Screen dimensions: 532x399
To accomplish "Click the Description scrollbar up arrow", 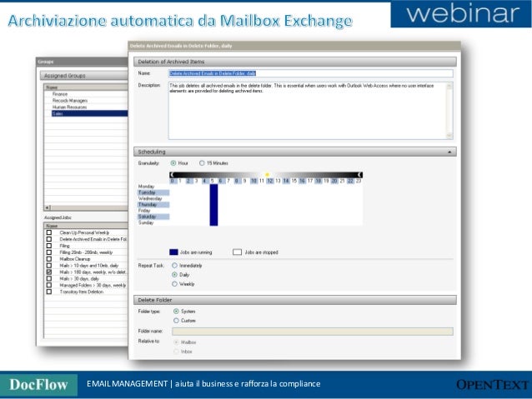I will point(449,86).
